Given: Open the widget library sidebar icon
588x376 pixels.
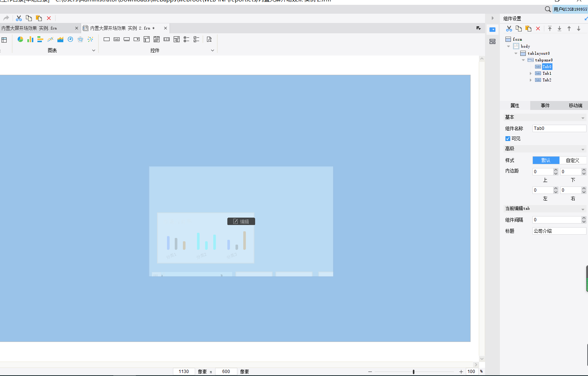Looking at the screenshot, I should pos(492,41).
